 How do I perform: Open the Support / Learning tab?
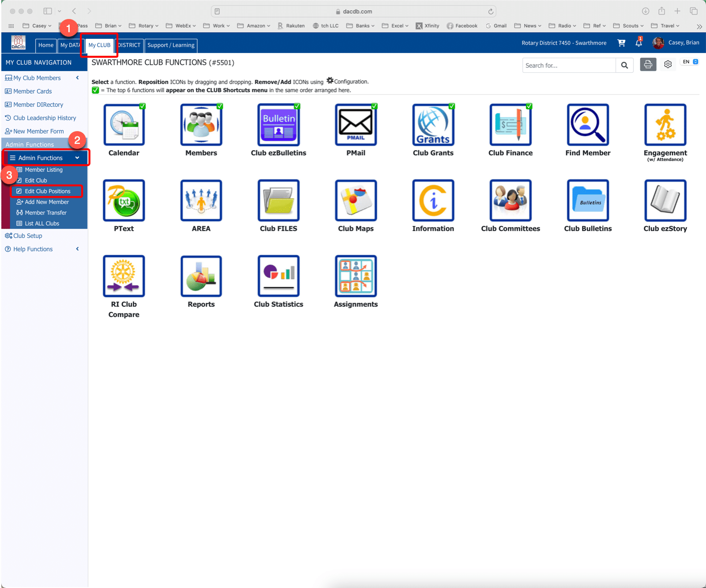[171, 45]
